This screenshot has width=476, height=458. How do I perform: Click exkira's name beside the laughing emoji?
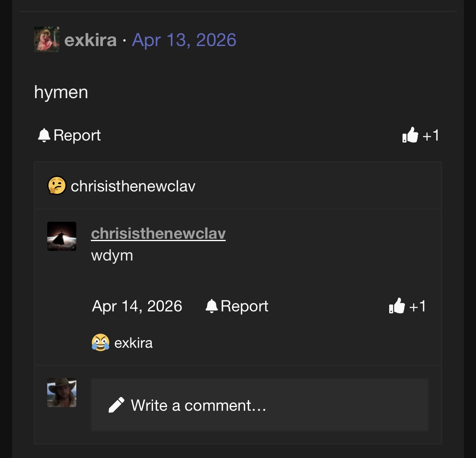(x=134, y=343)
